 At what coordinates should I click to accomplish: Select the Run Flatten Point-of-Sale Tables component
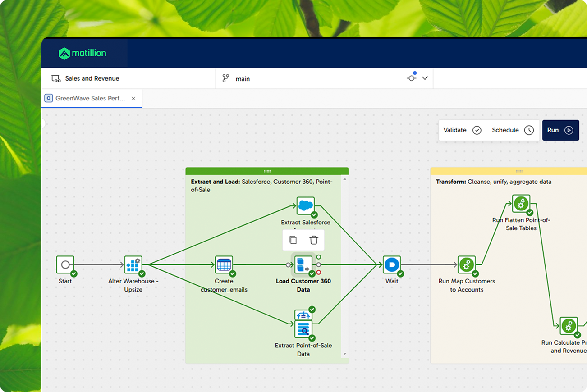click(x=521, y=204)
